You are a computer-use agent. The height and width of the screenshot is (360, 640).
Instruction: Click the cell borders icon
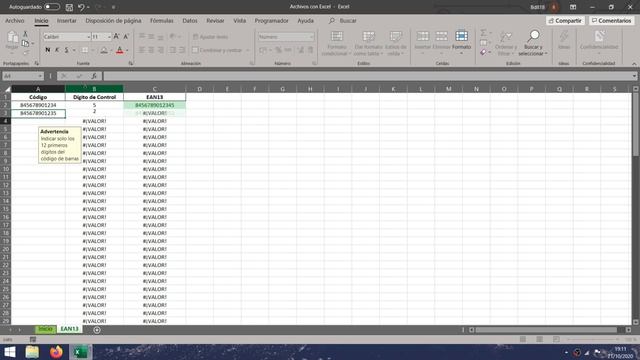[85, 50]
